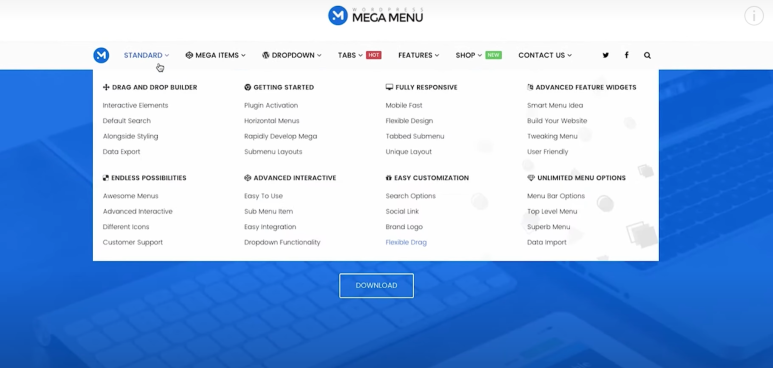Click the search magnifier icon
773x368 pixels.
click(647, 55)
